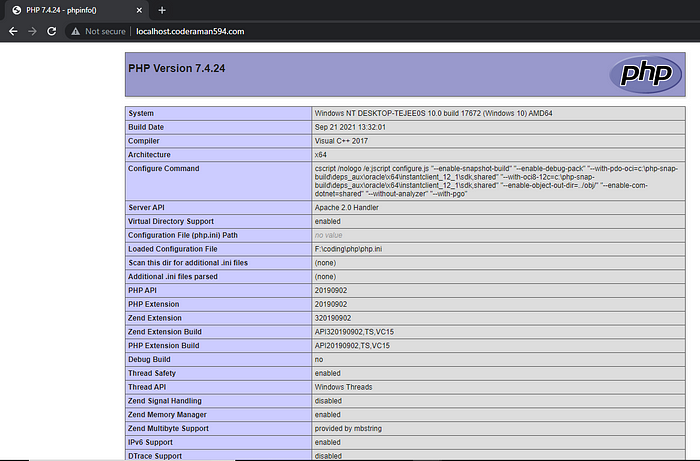Click enabled value for Virtual Directory Support
Image resolution: width=700 pixels, height=461 pixels.
point(328,221)
